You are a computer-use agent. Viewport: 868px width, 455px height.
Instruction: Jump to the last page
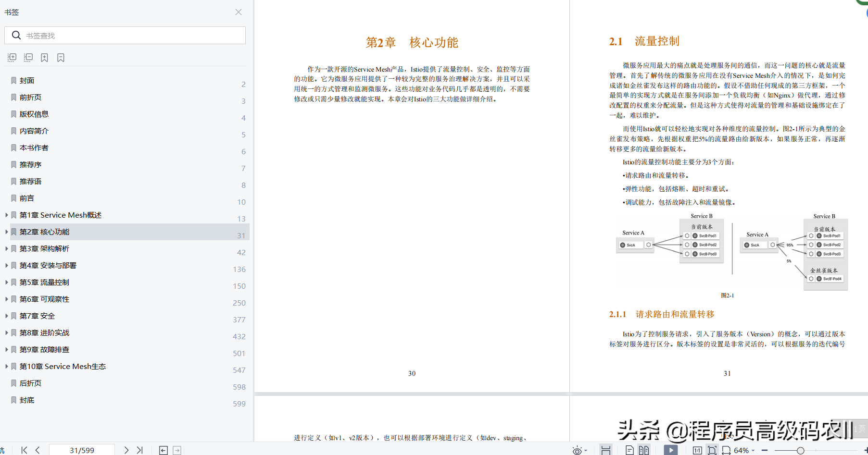coord(139,450)
